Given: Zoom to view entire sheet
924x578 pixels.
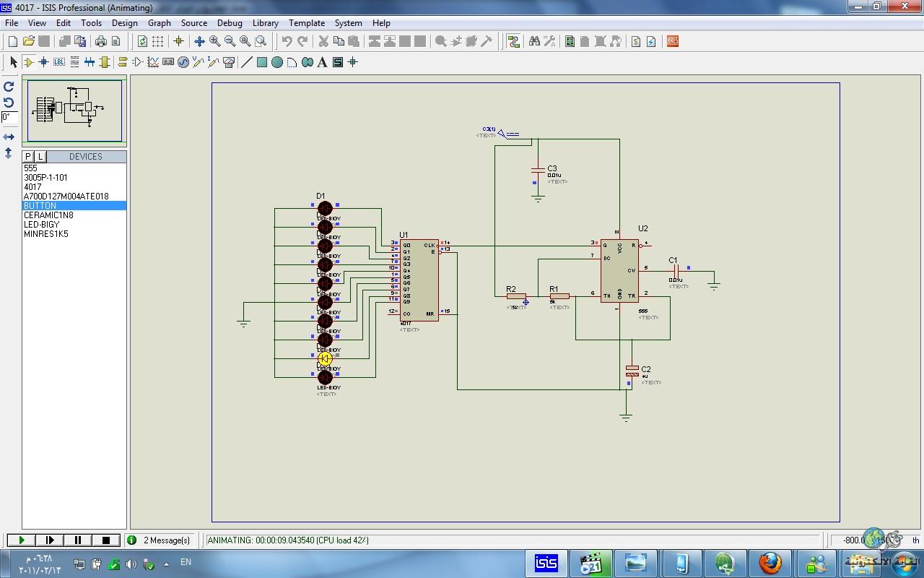Looking at the screenshot, I should pyautogui.click(x=245, y=42).
